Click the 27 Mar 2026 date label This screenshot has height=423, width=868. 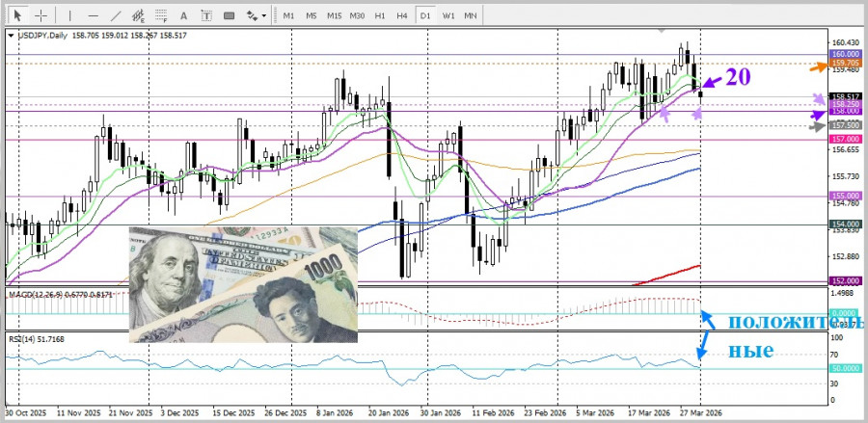click(x=700, y=413)
